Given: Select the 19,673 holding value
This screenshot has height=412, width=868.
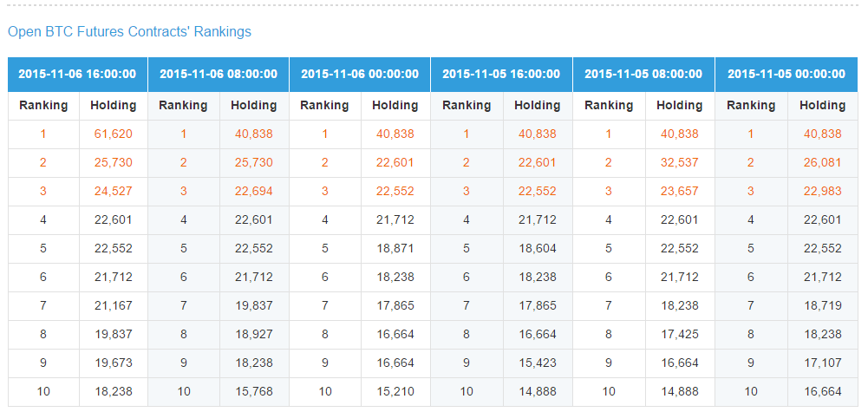Looking at the screenshot, I should [114, 363].
